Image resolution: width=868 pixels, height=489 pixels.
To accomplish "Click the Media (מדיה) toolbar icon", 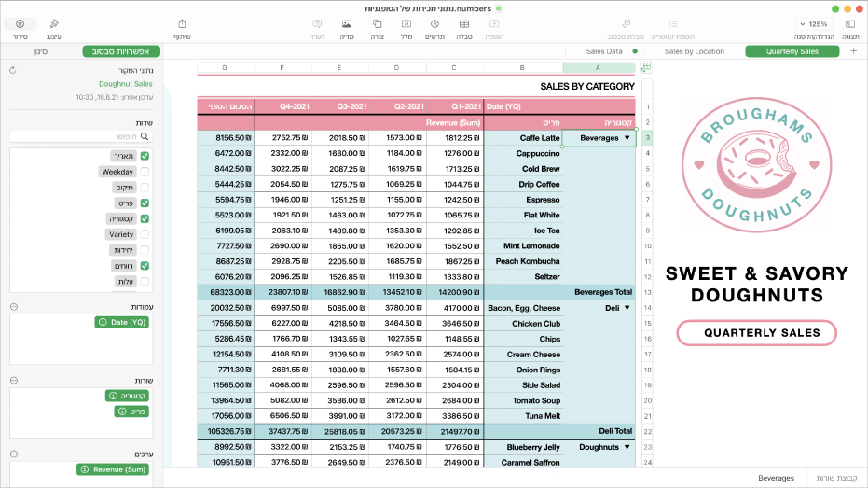I will pyautogui.click(x=347, y=24).
